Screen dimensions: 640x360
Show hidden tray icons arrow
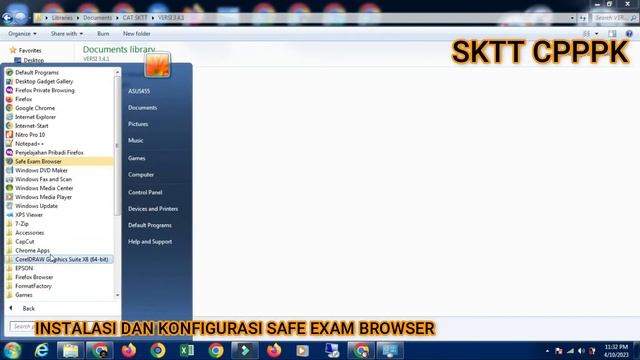coord(547,351)
